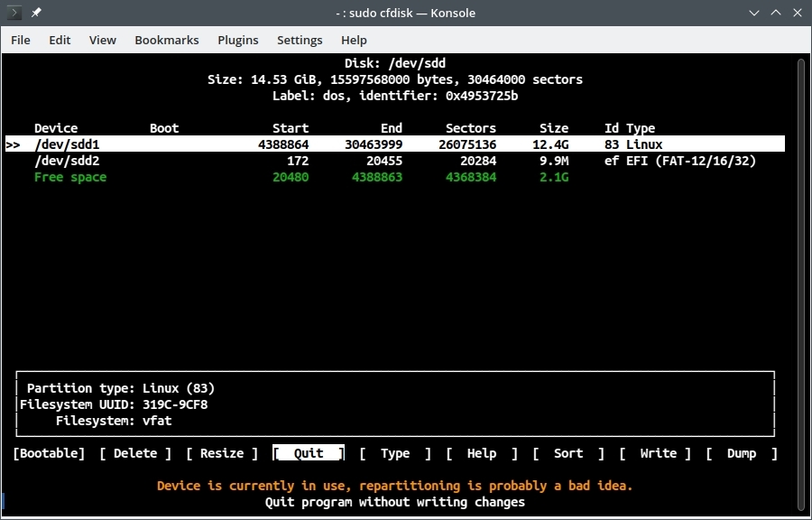Screen dimensions: 812x520
Task: Open the View menu
Action: click(x=102, y=40)
